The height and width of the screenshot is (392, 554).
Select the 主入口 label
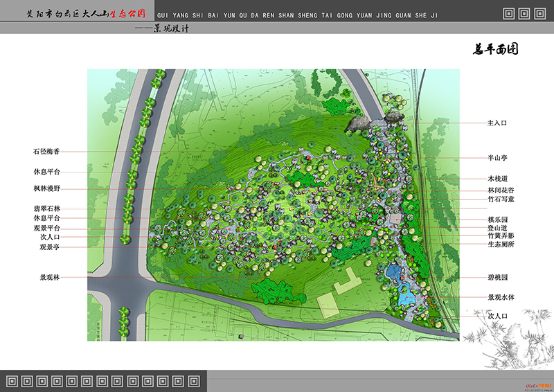497,123
